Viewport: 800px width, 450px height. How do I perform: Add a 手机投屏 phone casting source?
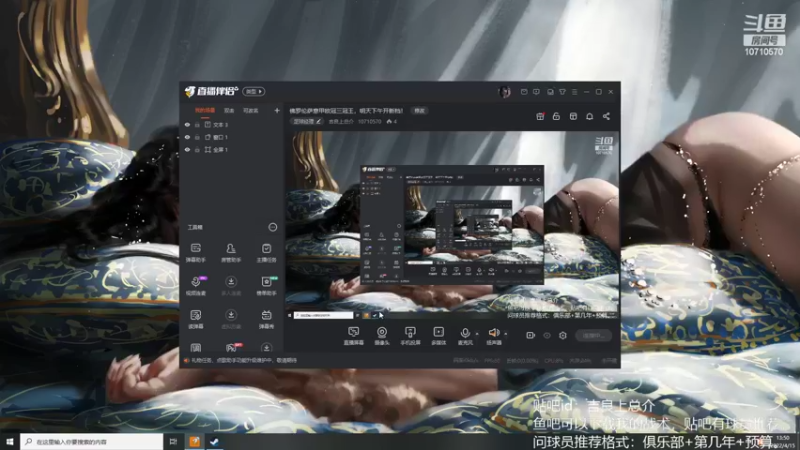point(410,336)
